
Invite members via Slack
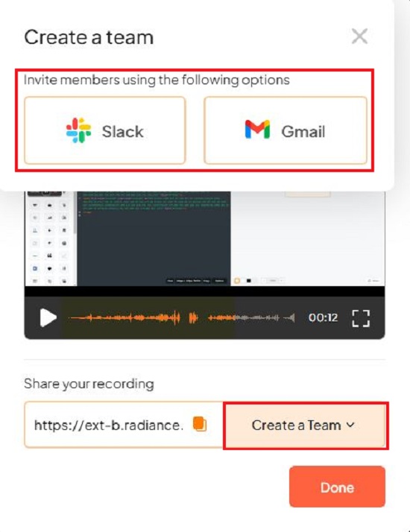(x=105, y=130)
